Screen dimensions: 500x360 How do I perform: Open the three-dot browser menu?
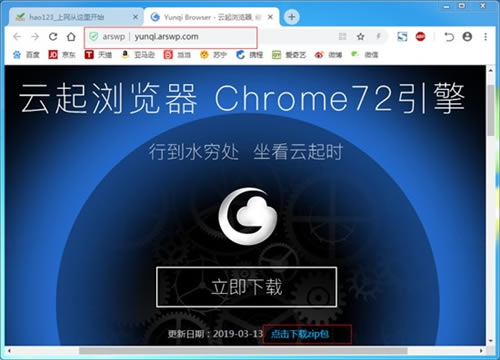tap(485, 36)
